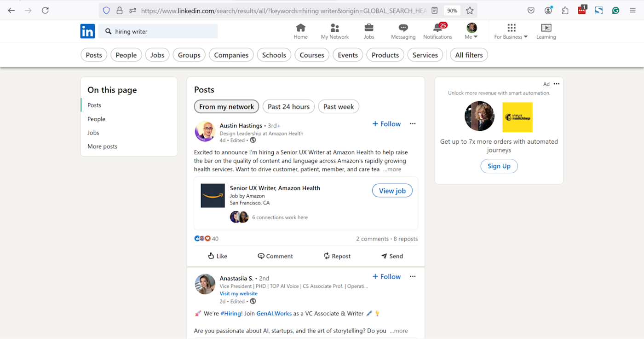Screen dimensions: 644x339
Task: Expand Anastasiia's post text with more
Action: click(398, 331)
